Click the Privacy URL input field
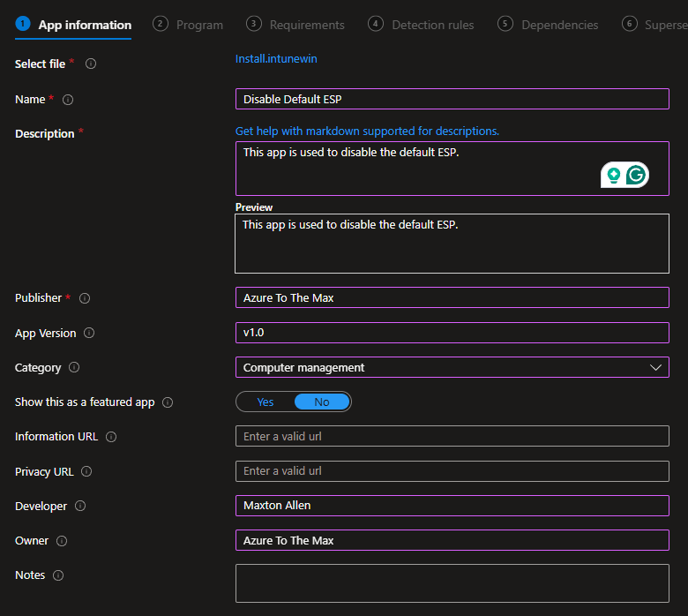 (x=452, y=471)
